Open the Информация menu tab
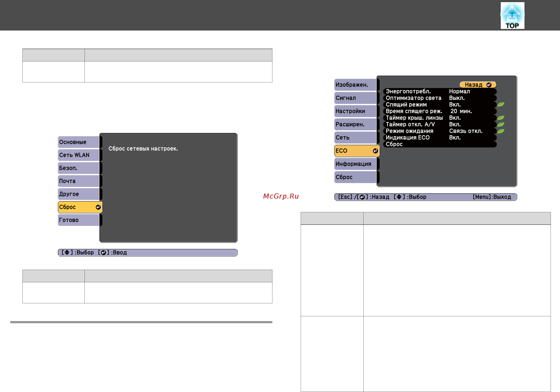This screenshot has width=560, height=392. click(x=356, y=164)
